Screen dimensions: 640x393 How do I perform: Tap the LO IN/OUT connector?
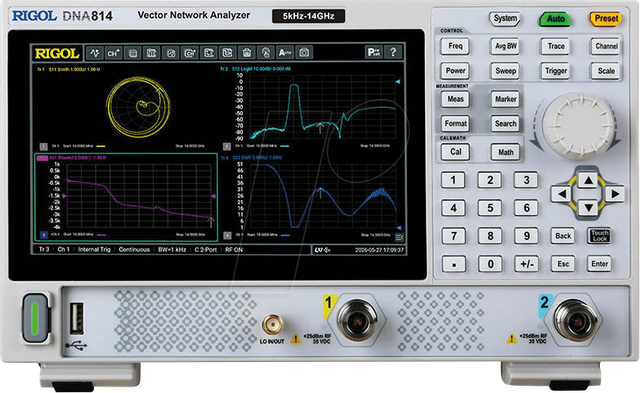point(272,325)
